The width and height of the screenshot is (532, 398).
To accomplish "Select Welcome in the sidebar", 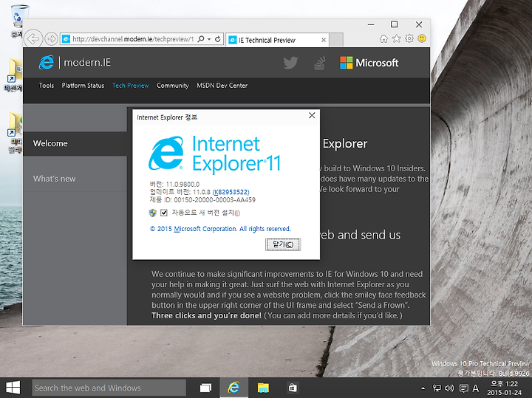I will click(x=75, y=143).
